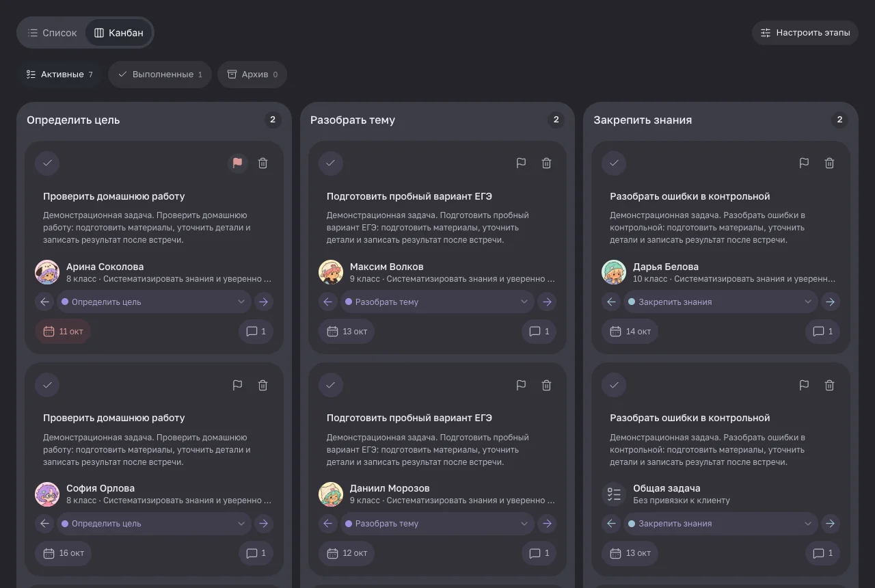This screenshot has height=588, width=875.
Task: Move Общая задача to previous stage
Action: click(x=611, y=524)
